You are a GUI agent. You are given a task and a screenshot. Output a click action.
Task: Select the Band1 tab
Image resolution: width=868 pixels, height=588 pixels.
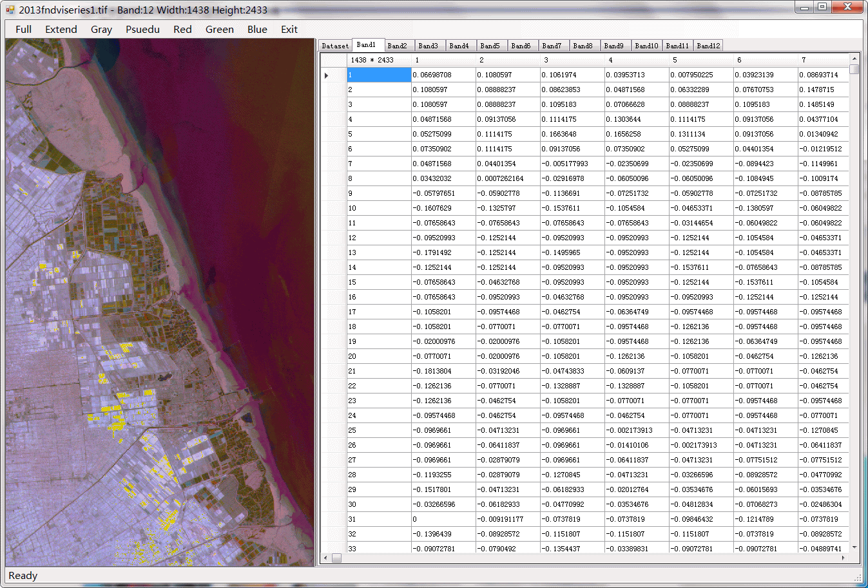point(367,44)
